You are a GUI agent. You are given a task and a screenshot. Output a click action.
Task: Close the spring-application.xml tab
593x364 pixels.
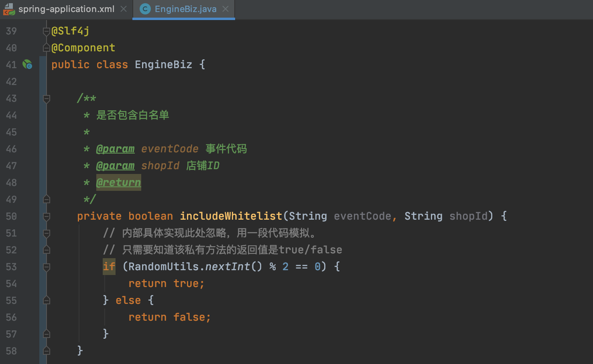124,9
